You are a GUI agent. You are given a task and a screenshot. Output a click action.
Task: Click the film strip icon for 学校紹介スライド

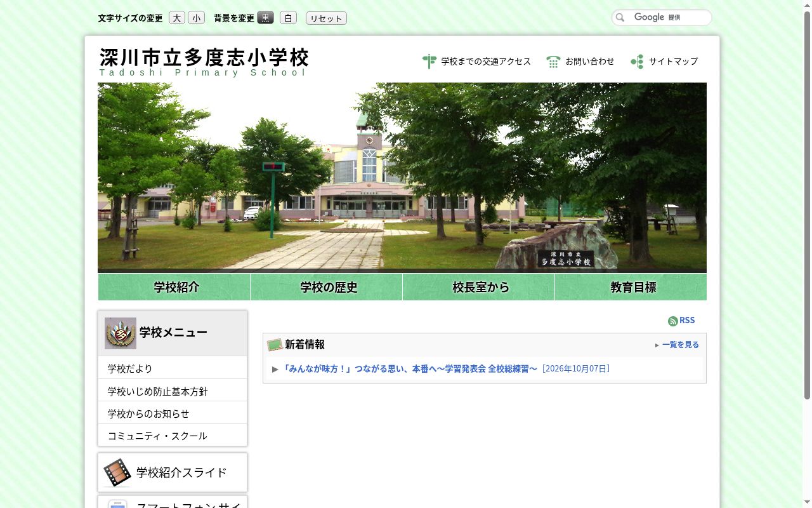[117, 472]
